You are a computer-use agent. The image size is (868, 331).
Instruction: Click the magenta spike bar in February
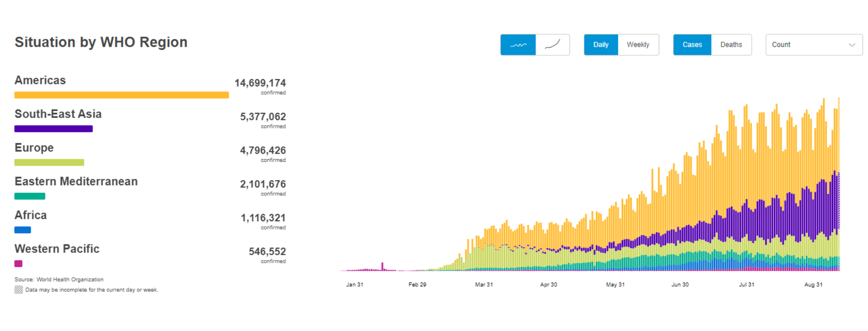382,266
